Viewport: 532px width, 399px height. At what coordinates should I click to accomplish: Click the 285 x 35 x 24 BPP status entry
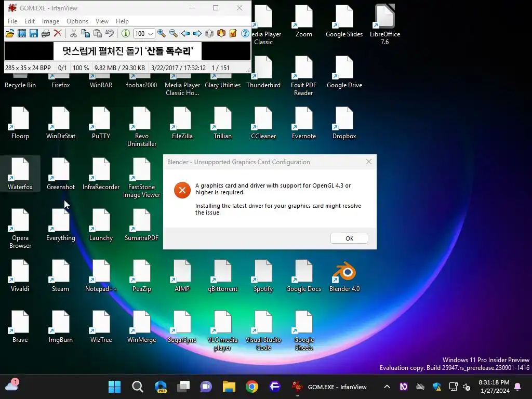[x=28, y=68]
